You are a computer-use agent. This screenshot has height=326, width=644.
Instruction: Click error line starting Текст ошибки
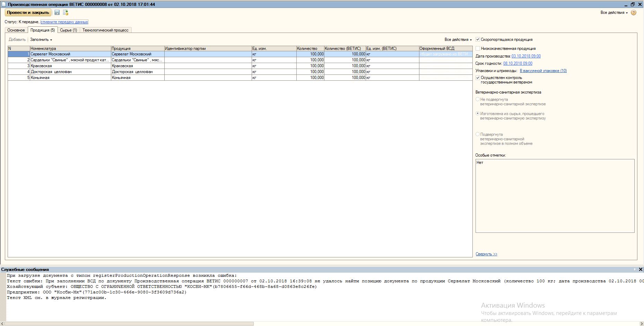325,281
